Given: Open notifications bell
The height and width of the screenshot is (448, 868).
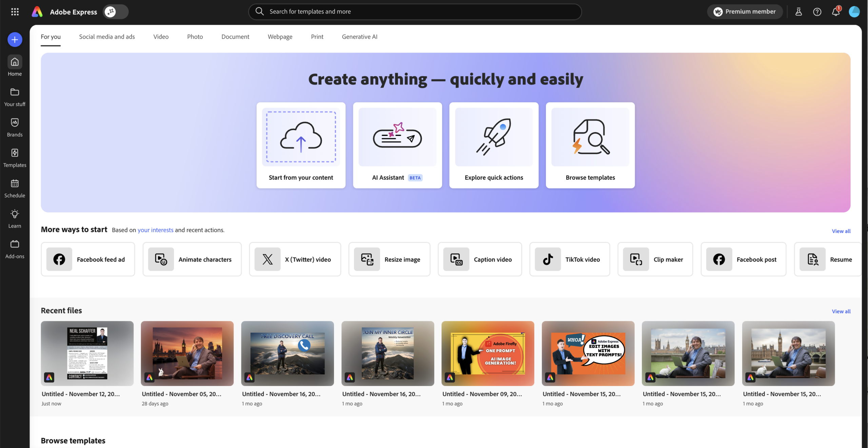Looking at the screenshot, I should (836, 11).
